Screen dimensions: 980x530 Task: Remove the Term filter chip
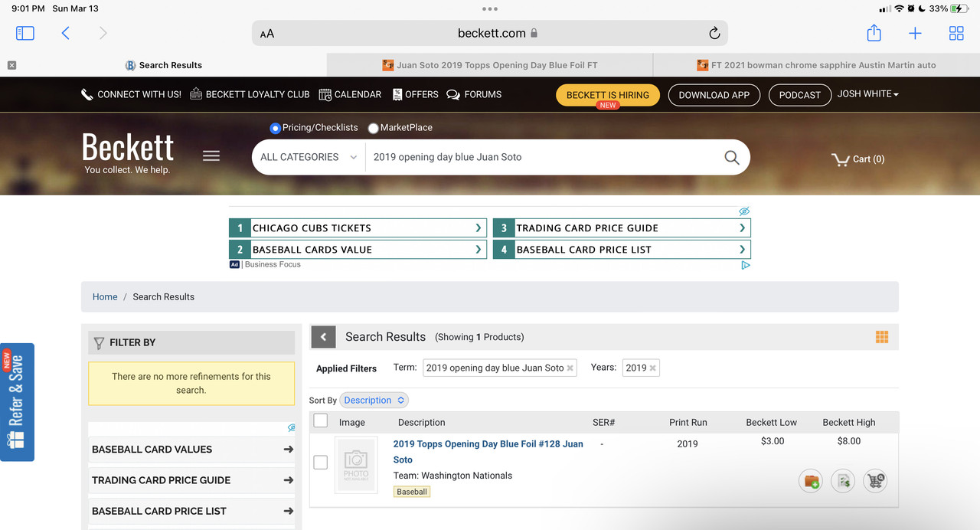pyautogui.click(x=570, y=368)
